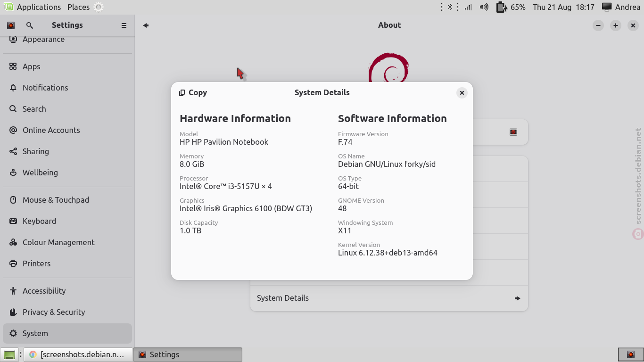Open Mouse & Touchpad settings

(67, 200)
